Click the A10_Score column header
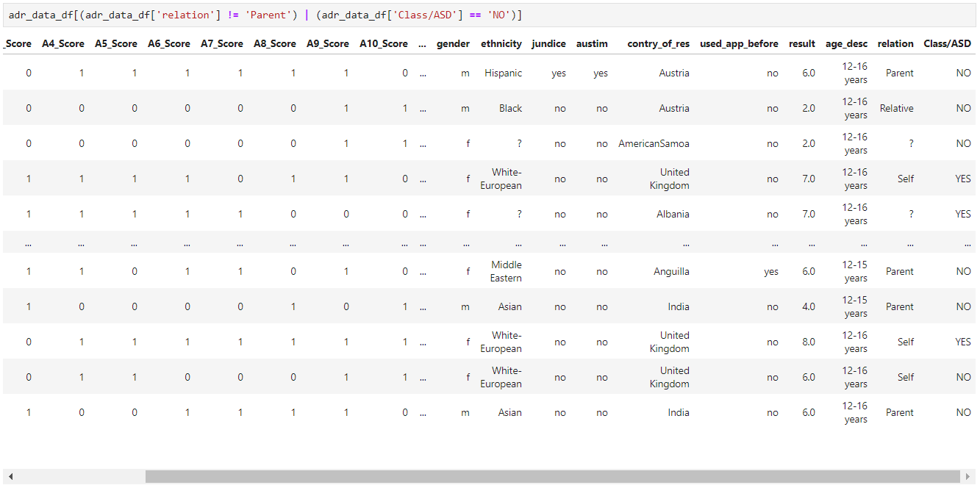 pos(383,43)
